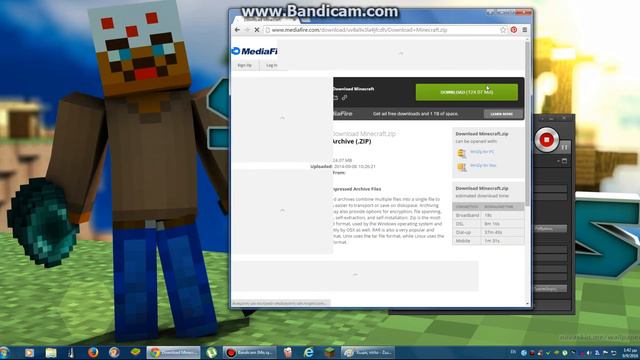Open the Minecraft grass block taskbar icon
640x360 pixels.
pos(329,352)
